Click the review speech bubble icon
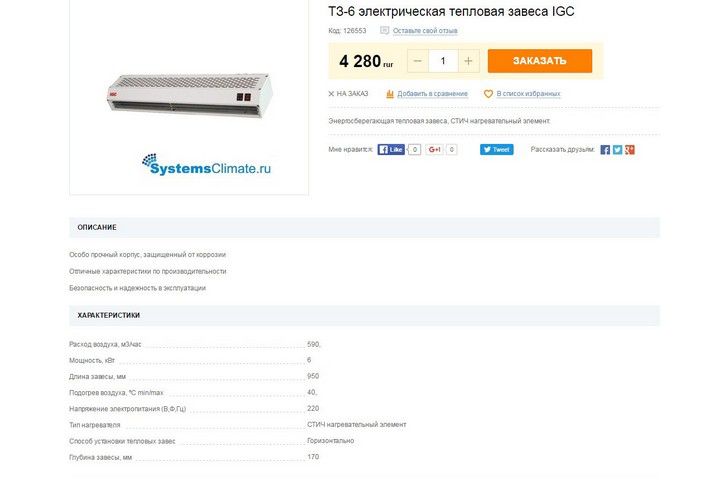The height and width of the screenshot is (480, 720). point(384,30)
